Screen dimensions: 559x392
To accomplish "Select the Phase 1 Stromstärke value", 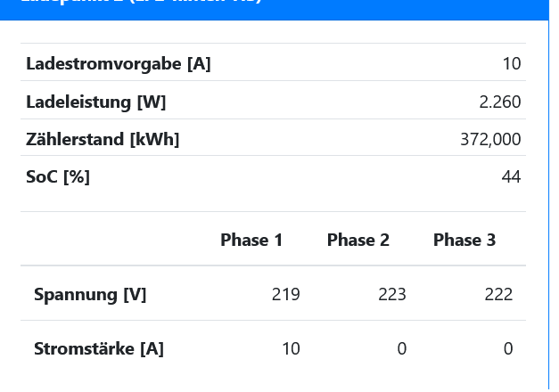I will point(291,348).
